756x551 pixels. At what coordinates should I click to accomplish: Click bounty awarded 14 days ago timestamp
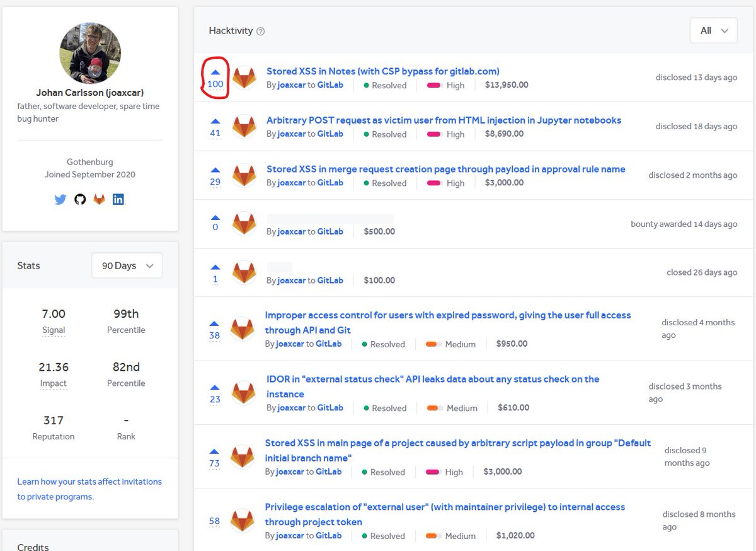(684, 224)
